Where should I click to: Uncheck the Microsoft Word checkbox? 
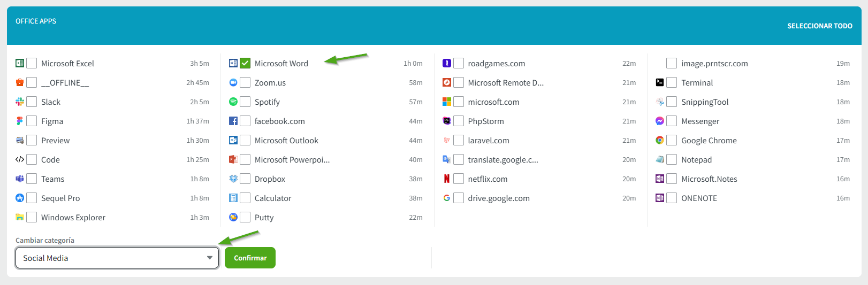(x=245, y=63)
